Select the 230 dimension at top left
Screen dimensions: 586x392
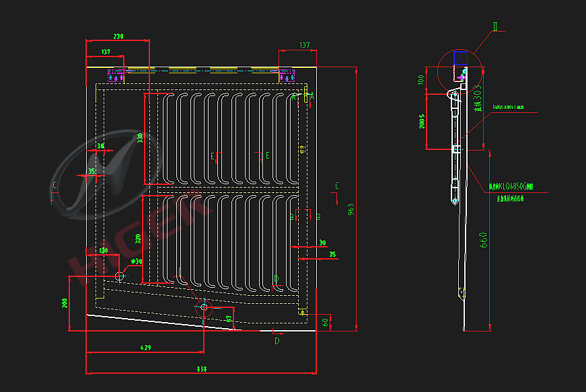point(118,36)
